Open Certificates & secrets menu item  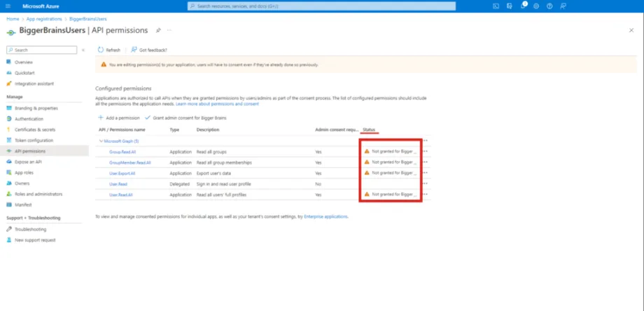click(35, 130)
